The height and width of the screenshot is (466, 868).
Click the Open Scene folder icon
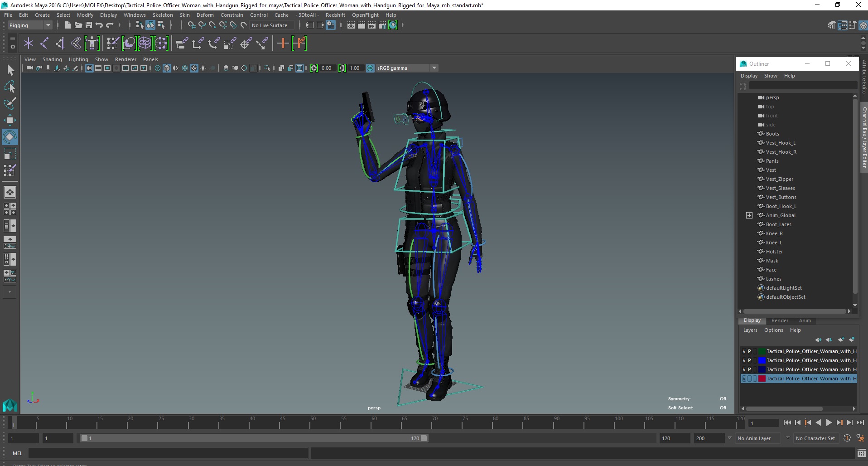pos(78,25)
